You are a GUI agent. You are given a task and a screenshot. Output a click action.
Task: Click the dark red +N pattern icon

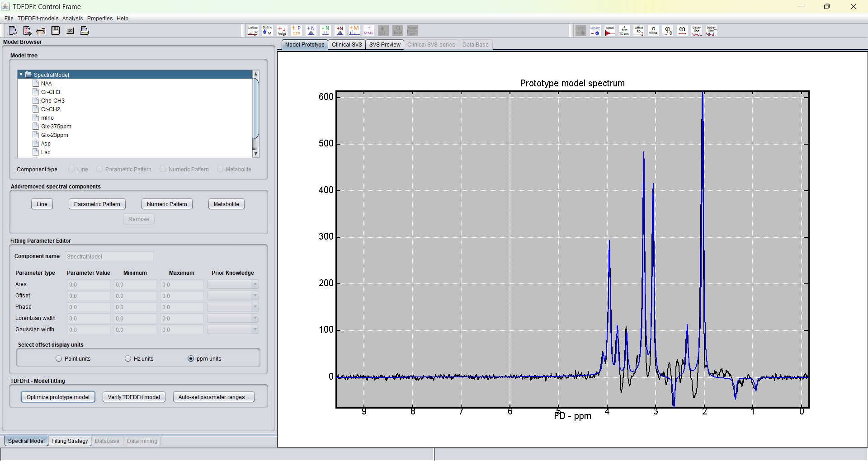coord(340,31)
